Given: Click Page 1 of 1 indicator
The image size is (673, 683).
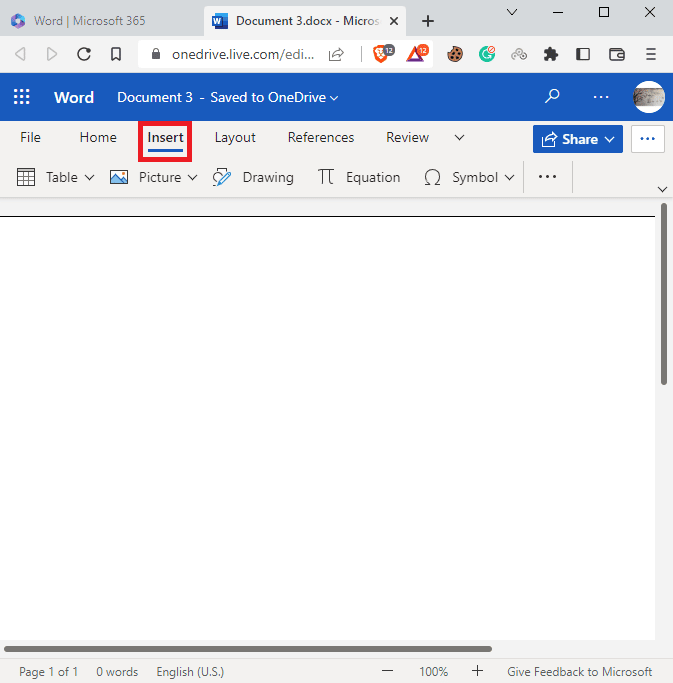Looking at the screenshot, I should pos(48,672).
